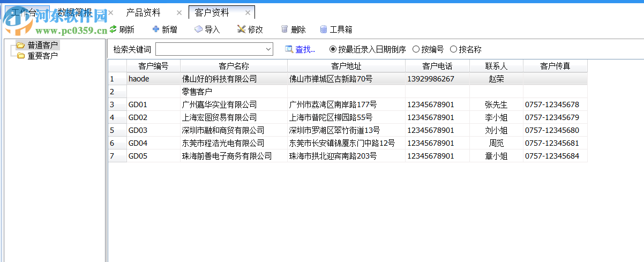Select customer 珠海前善电子商务有限公司
The width and height of the screenshot is (644, 262).
tap(227, 156)
